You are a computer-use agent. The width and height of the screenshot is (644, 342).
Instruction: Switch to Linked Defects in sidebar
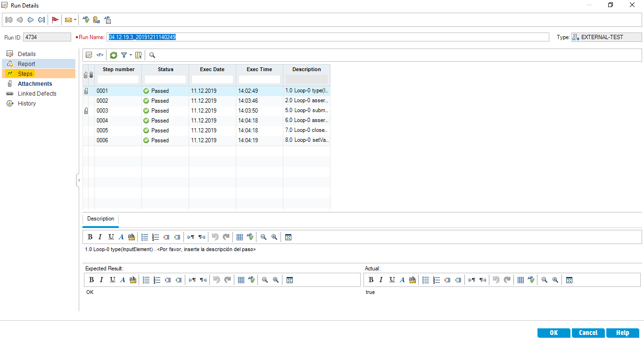click(37, 94)
